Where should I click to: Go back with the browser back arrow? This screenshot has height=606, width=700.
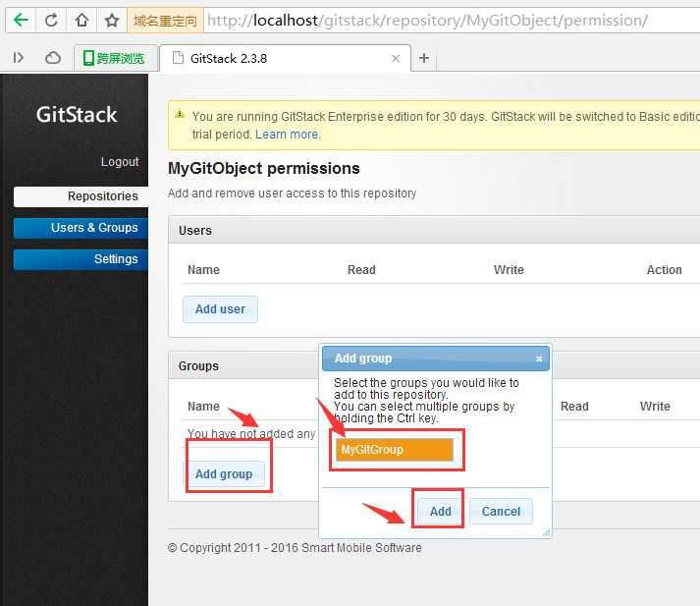21,20
